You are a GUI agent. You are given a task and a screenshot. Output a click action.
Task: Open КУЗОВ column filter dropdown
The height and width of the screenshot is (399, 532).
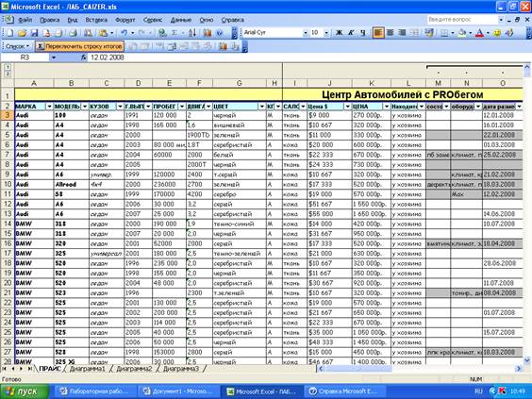coord(120,107)
